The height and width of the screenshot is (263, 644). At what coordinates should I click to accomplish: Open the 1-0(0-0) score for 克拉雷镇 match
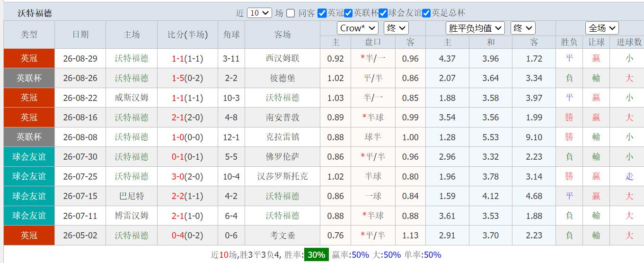tap(187, 137)
